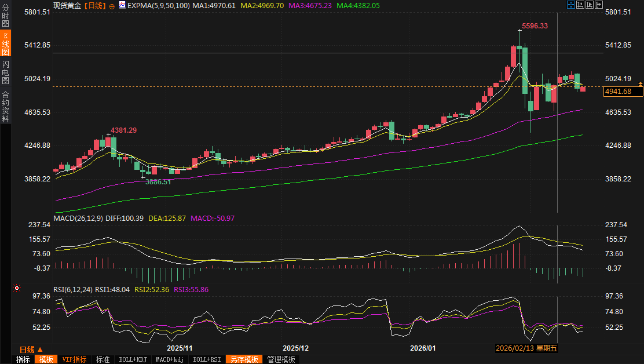Click 另存模板 to save template
This screenshot has height=364, width=644.
tap(244, 359)
